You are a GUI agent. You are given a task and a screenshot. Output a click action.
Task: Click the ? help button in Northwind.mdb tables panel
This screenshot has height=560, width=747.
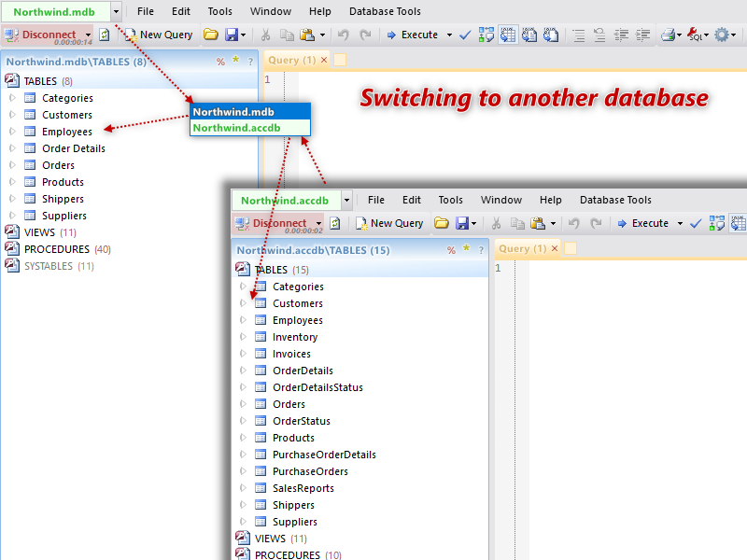click(250, 62)
